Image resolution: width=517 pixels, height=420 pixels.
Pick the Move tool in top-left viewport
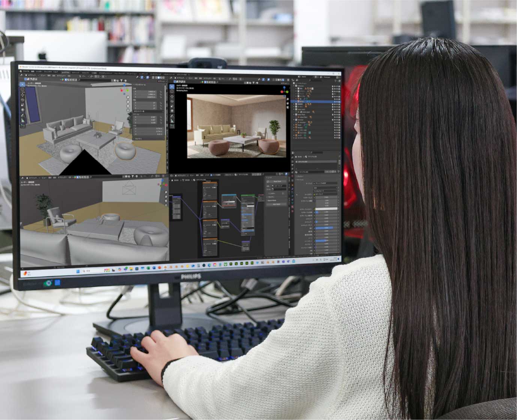tap(22, 94)
